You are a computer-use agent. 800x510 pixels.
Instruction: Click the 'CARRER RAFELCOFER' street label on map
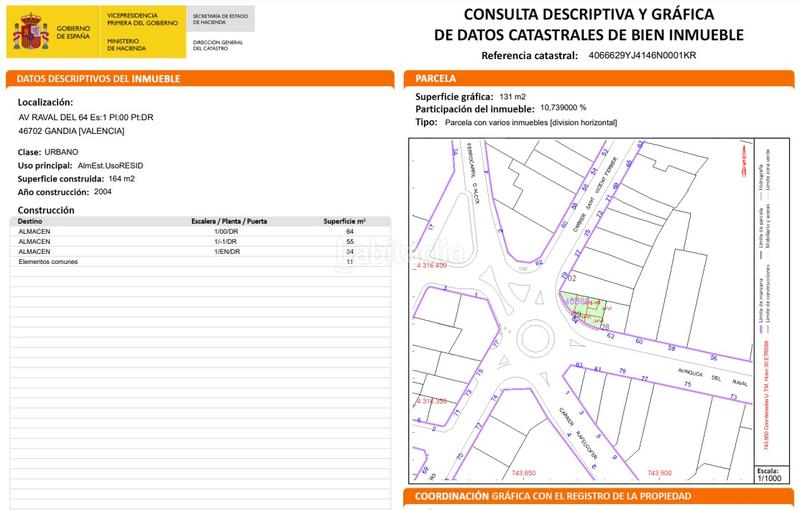tap(578, 434)
